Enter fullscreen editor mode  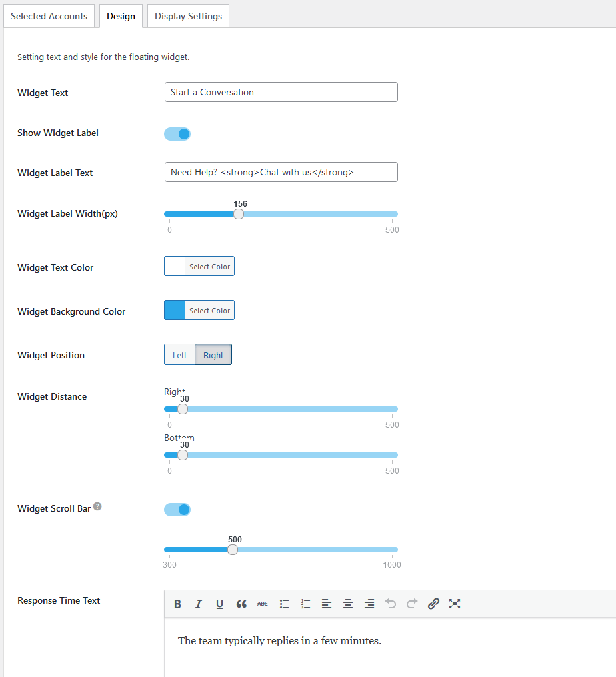pos(455,604)
